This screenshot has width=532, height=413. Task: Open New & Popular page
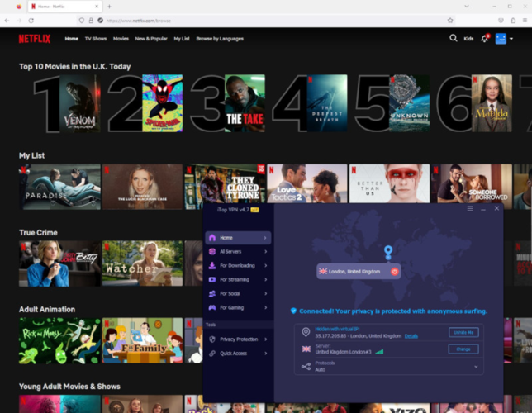click(x=151, y=39)
